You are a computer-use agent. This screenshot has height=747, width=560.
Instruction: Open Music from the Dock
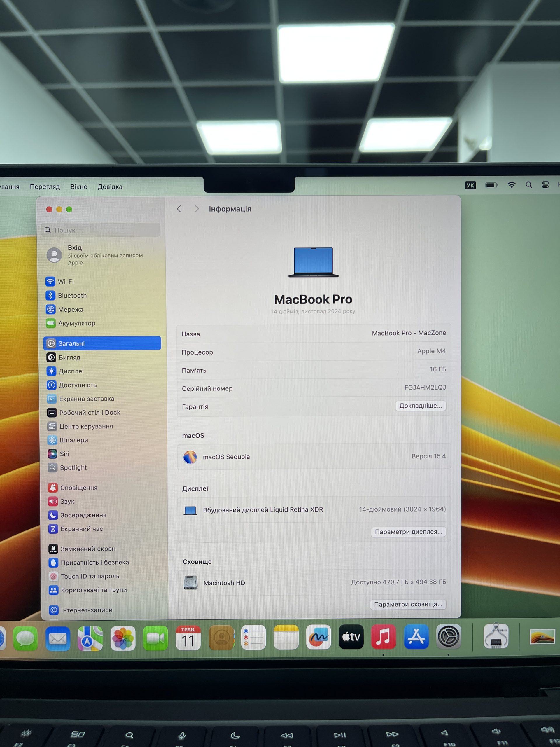point(384,637)
